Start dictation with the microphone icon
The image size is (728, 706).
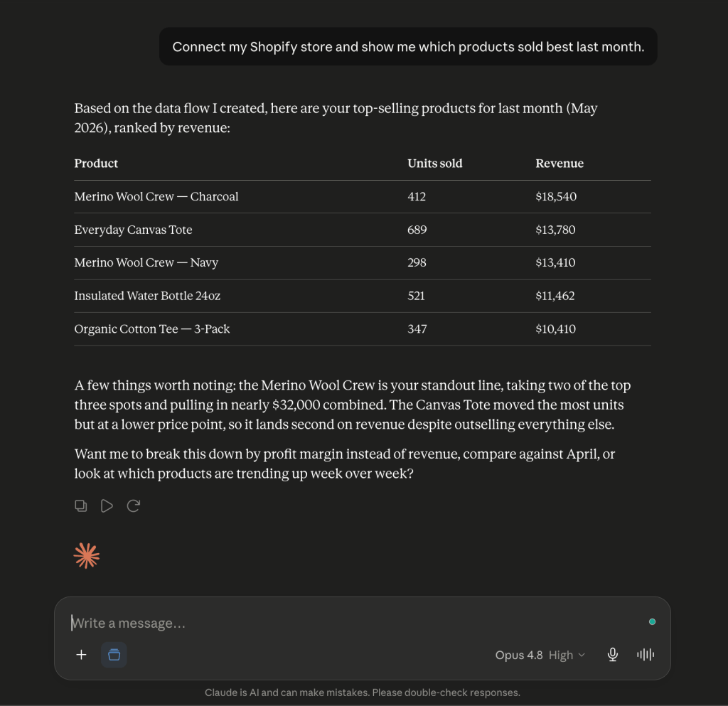coord(612,655)
